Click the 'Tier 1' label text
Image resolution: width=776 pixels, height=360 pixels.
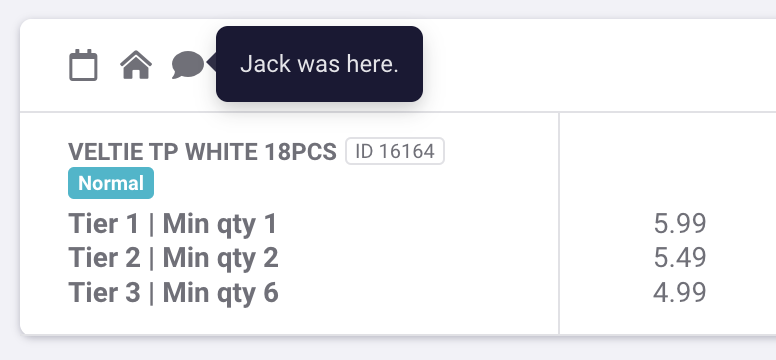click(104, 224)
